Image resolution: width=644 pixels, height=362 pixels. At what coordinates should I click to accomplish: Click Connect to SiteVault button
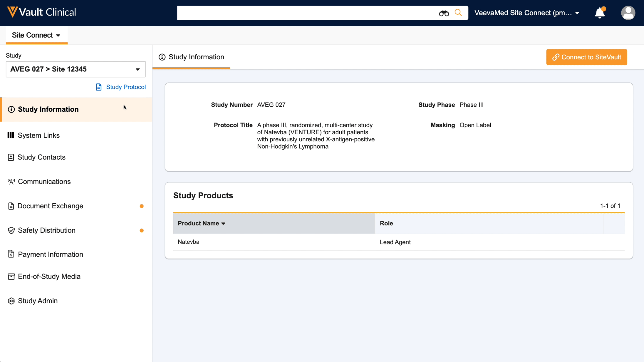tap(586, 57)
